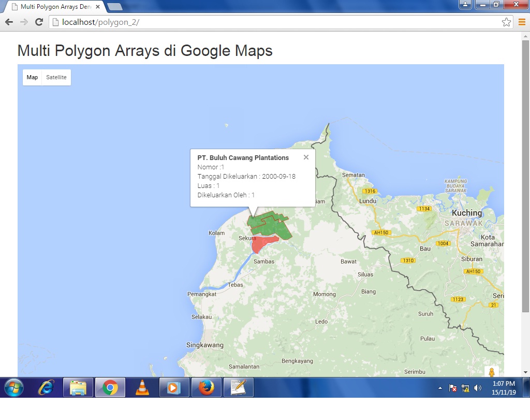530x420 pixels.
Task: Open VLC media player from taskbar
Action: (x=142, y=387)
